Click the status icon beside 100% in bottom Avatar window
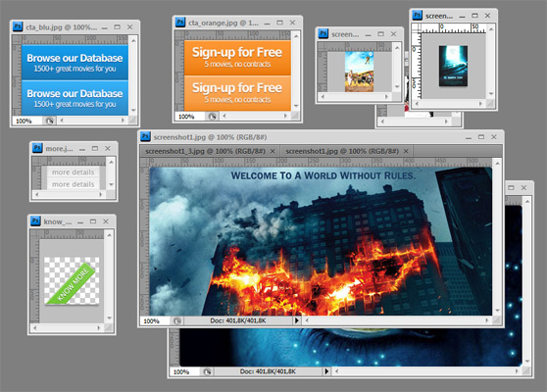 [207, 371]
